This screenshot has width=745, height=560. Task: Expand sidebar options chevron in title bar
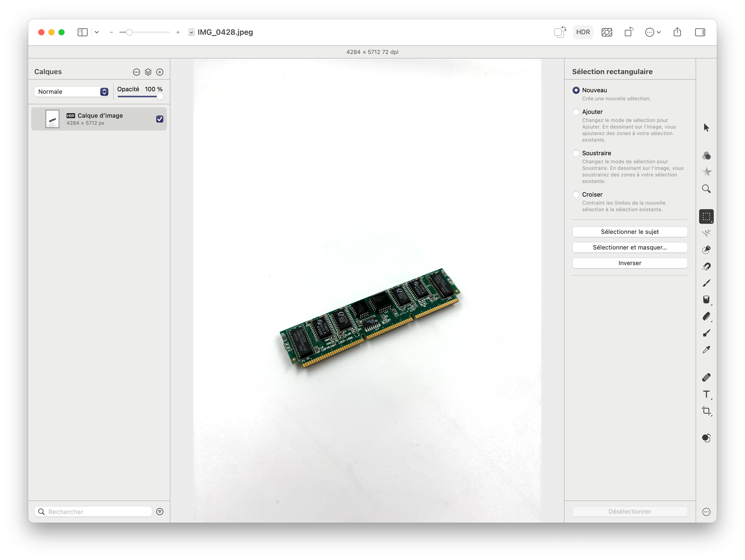coord(97,32)
